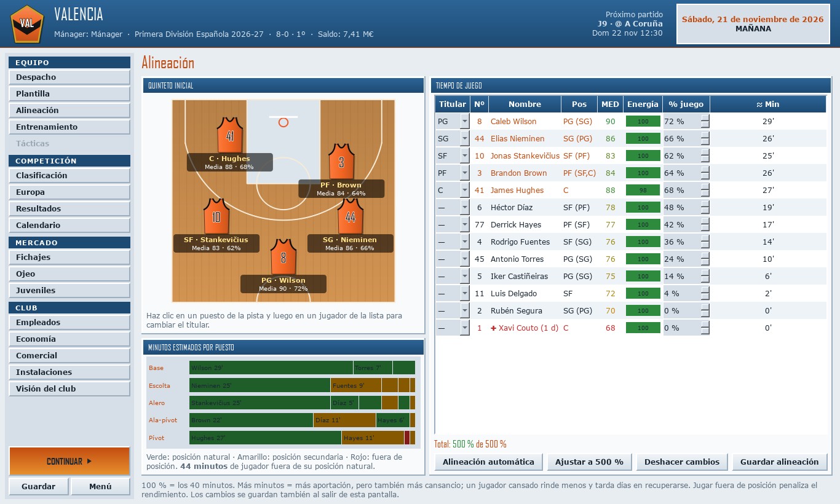Sort table by the MED column header

coord(610,104)
